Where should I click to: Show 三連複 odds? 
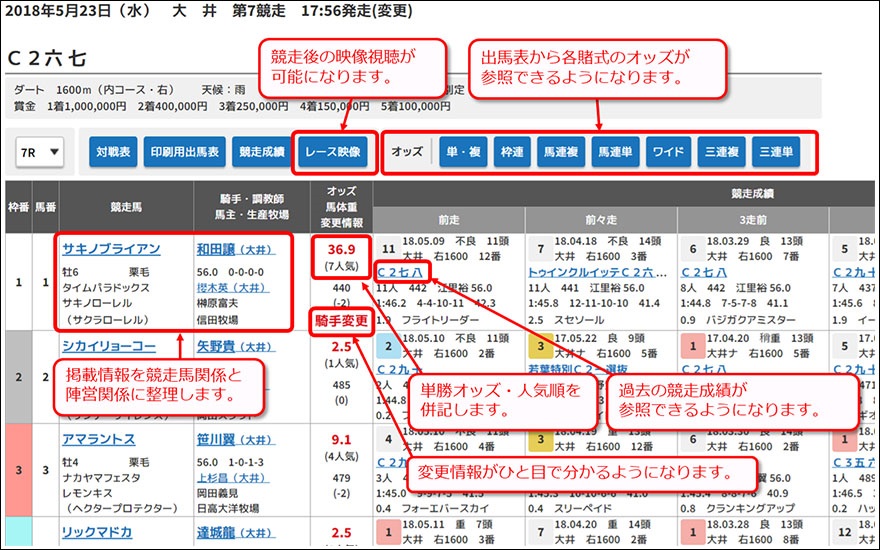723,152
